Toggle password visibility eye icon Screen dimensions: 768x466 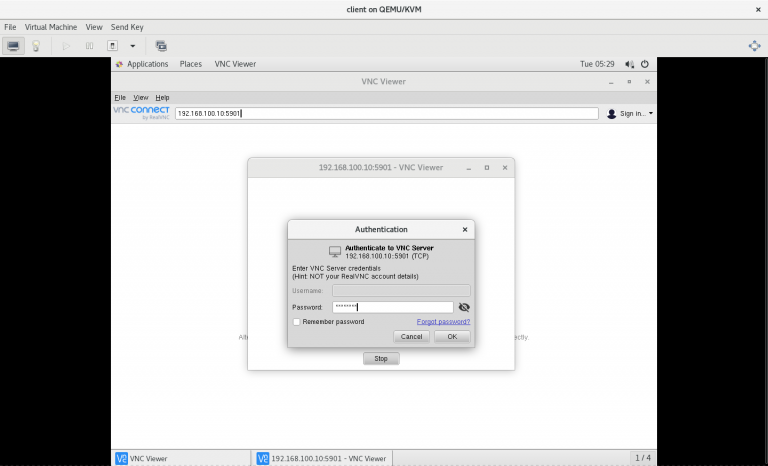click(464, 307)
